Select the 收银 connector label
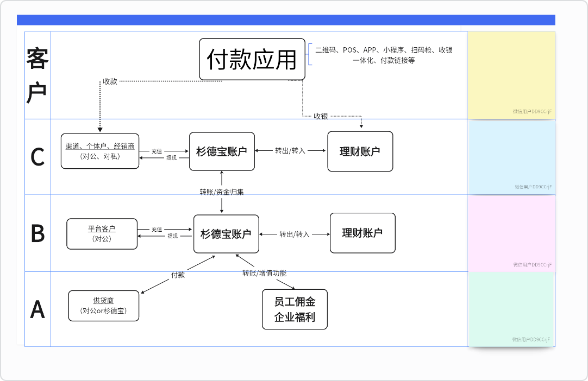588x381 pixels. coord(321,116)
